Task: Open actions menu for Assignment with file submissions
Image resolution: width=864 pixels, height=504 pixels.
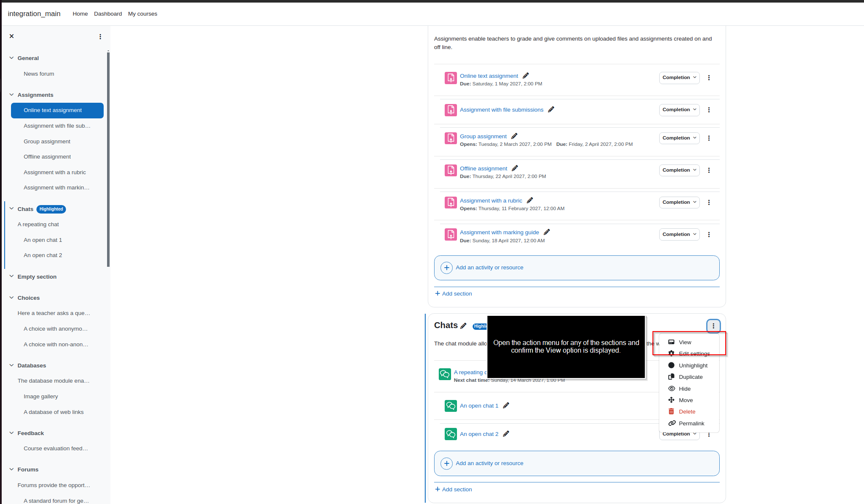Action: (x=709, y=110)
